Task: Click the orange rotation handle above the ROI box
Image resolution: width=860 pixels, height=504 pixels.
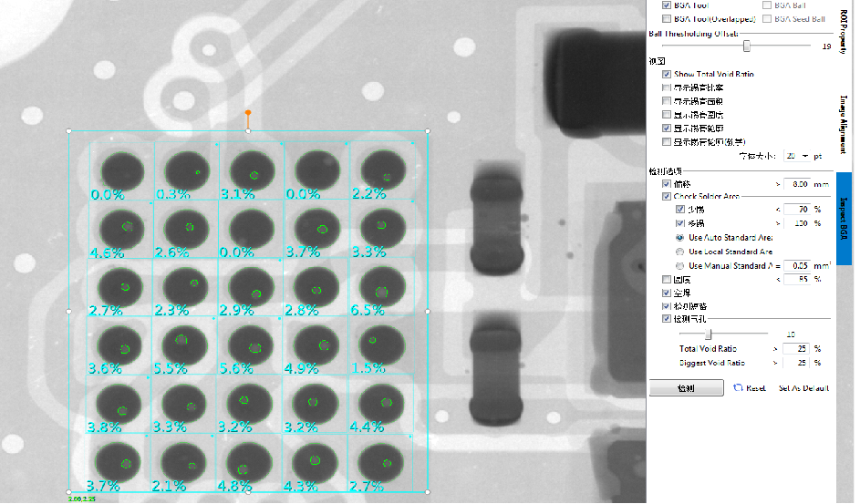Action: (x=248, y=113)
